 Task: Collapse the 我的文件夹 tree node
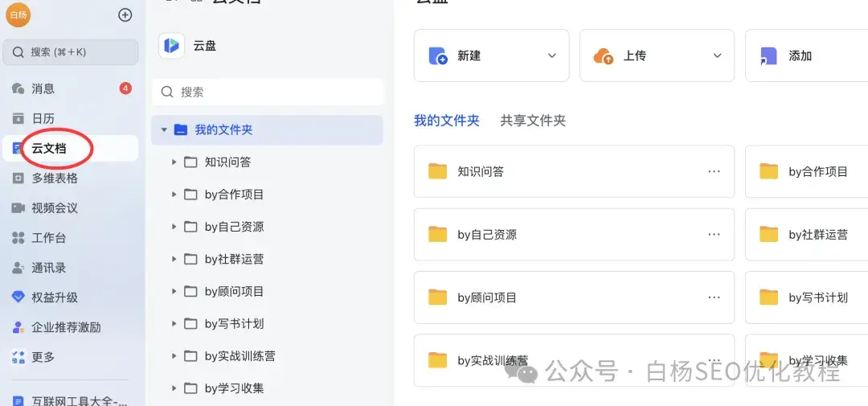[164, 129]
